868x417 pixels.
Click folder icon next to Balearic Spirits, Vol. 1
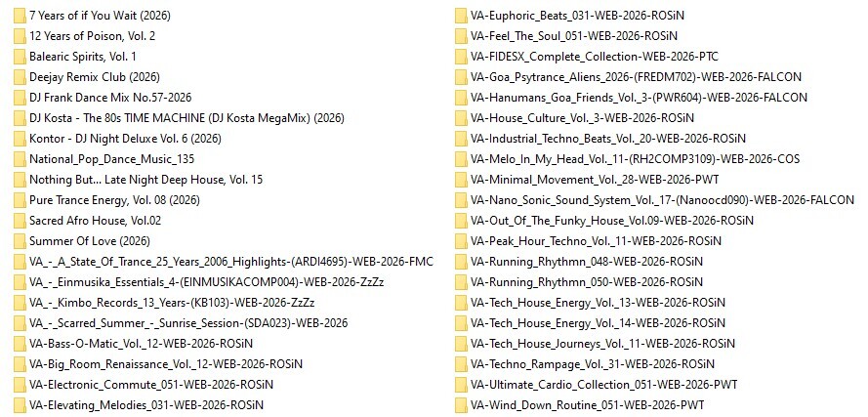coord(20,57)
